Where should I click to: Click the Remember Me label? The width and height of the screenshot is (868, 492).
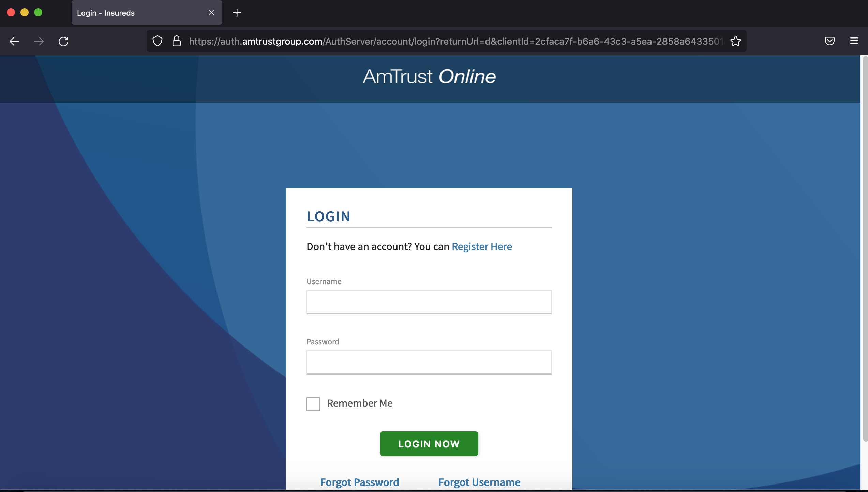[360, 403]
